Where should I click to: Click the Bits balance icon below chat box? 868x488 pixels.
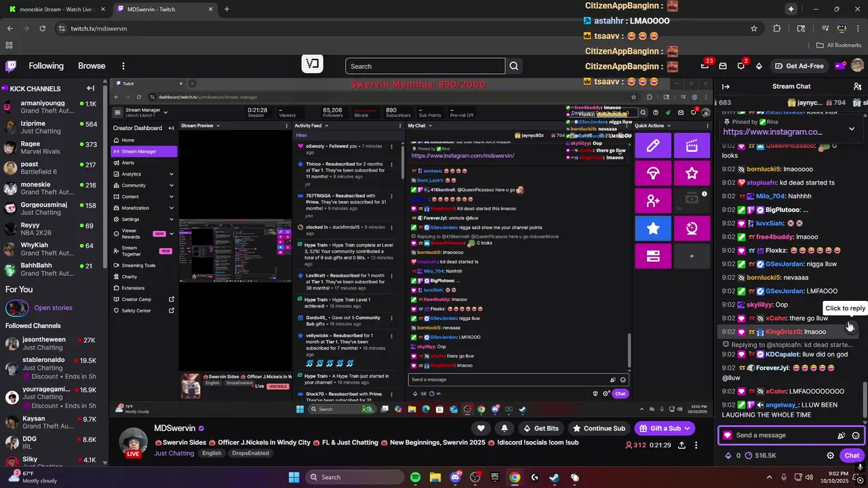(x=728, y=455)
